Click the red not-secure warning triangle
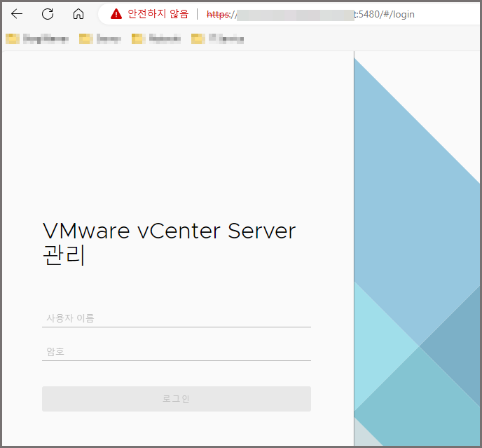This screenshot has width=482, height=448. [x=116, y=14]
